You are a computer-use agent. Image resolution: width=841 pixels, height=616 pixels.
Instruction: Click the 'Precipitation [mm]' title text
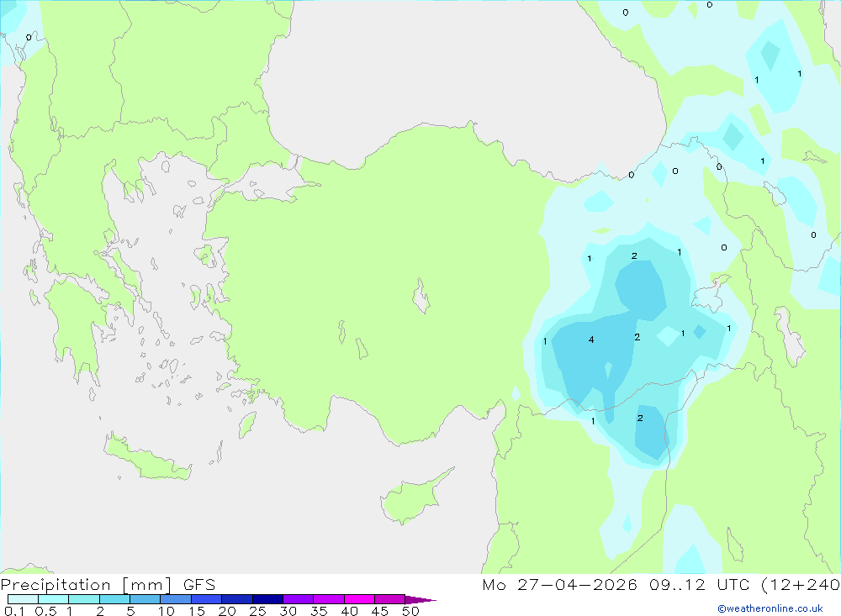click(x=86, y=585)
